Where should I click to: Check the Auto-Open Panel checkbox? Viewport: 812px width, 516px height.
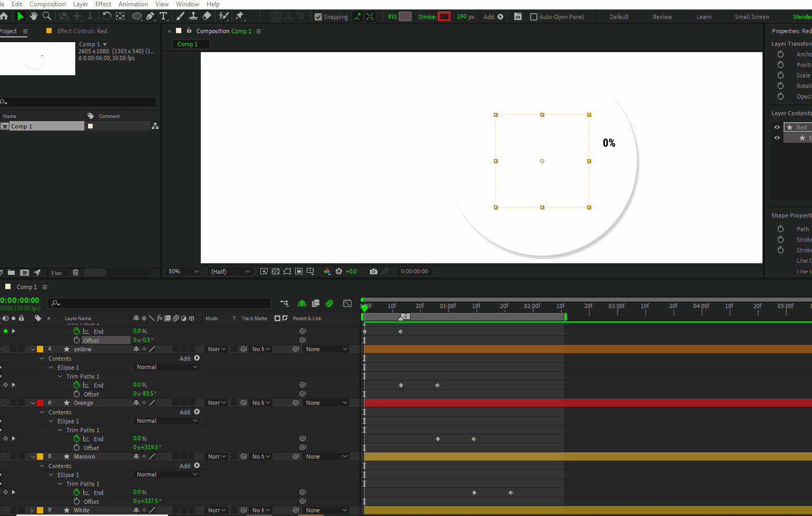coord(534,17)
